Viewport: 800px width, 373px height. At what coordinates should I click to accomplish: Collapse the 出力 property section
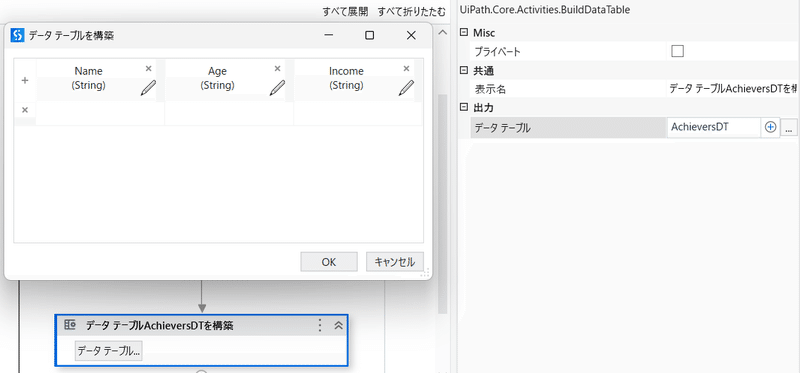click(x=464, y=108)
